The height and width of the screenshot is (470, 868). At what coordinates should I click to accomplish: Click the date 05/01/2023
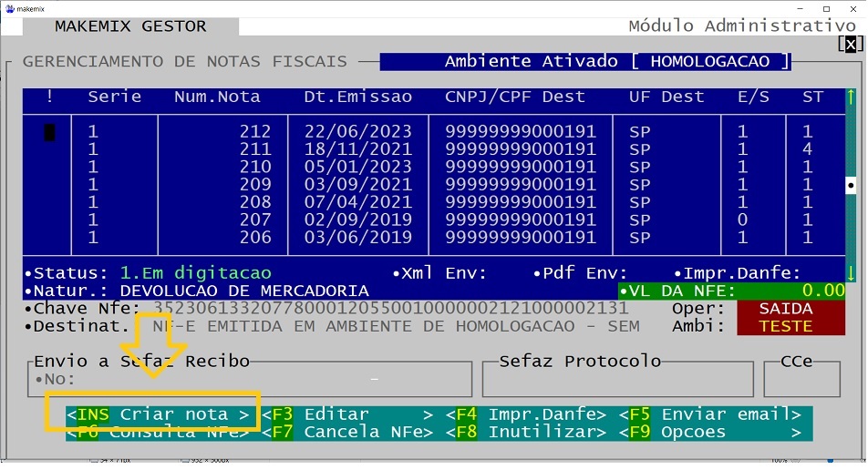point(358,167)
